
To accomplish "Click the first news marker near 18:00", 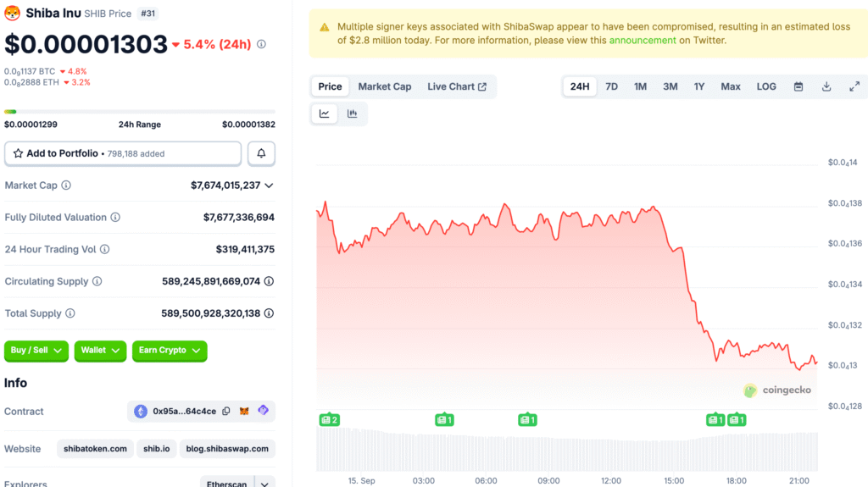I will 715,420.
